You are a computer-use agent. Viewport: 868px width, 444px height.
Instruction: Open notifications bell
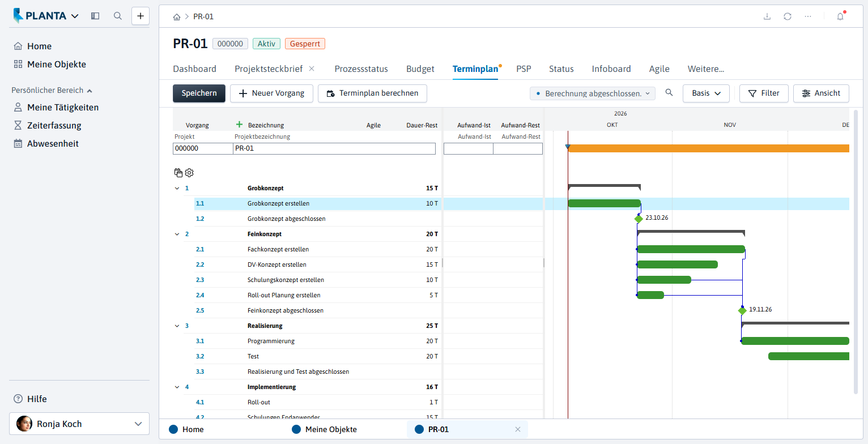(840, 16)
